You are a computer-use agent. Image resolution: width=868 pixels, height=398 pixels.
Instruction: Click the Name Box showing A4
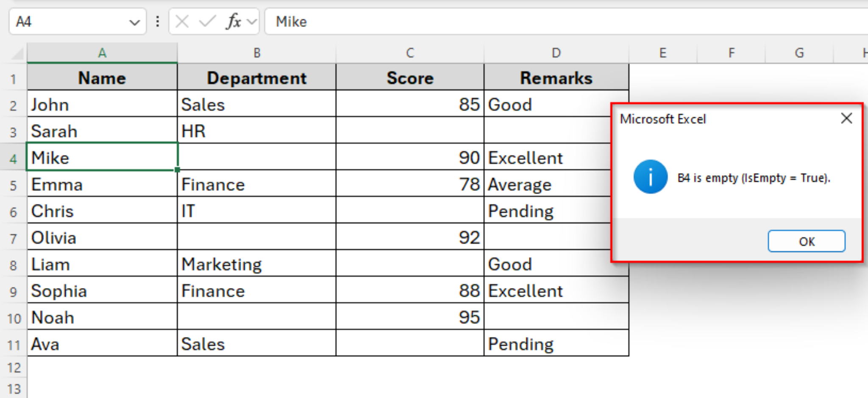click(x=68, y=22)
